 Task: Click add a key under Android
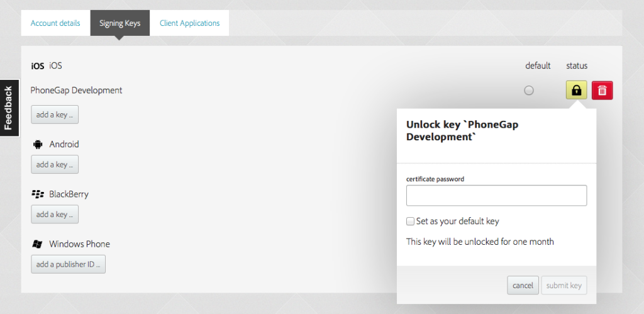coord(55,164)
